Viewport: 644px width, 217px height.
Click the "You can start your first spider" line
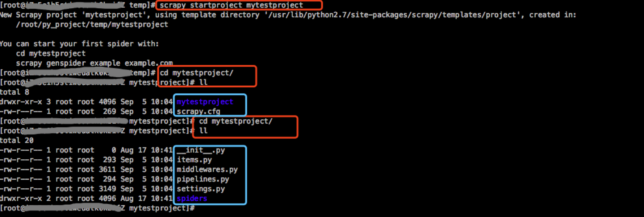79,44
